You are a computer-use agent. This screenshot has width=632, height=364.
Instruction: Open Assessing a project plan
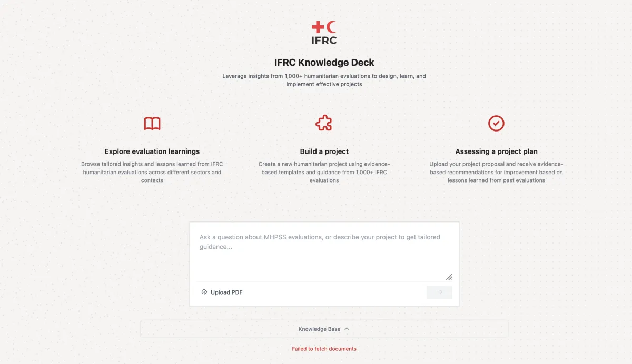click(x=496, y=151)
